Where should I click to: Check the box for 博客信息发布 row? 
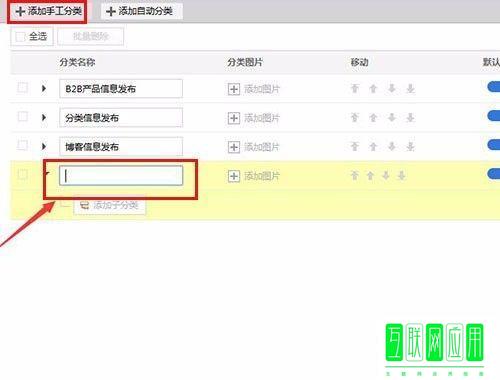(x=22, y=145)
